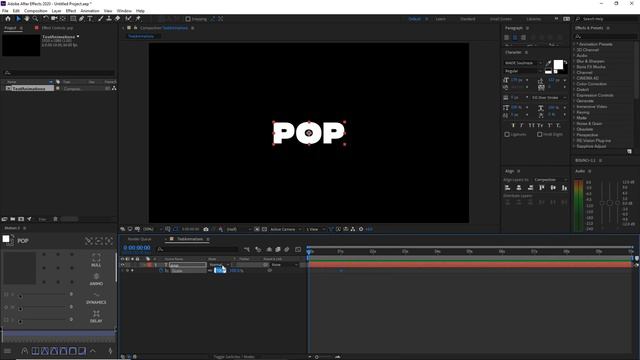Toggle the Ligatures checkbox

[507, 134]
